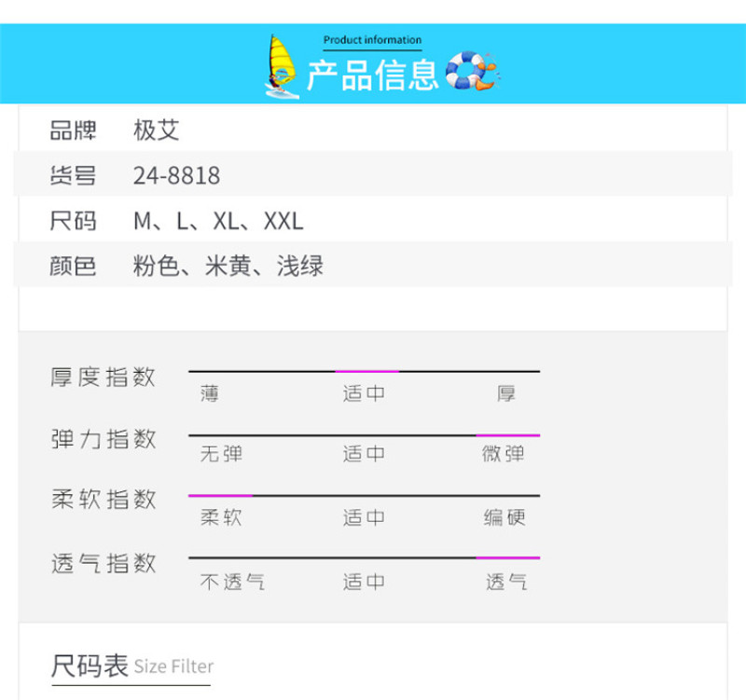Select 透气 at the breathability scale's right end

coord(506,583)
